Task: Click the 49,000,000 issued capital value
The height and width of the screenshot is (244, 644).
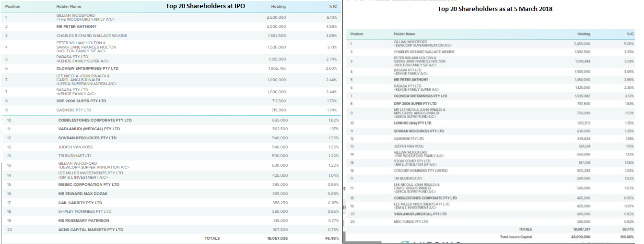Action: pos(581,237)
